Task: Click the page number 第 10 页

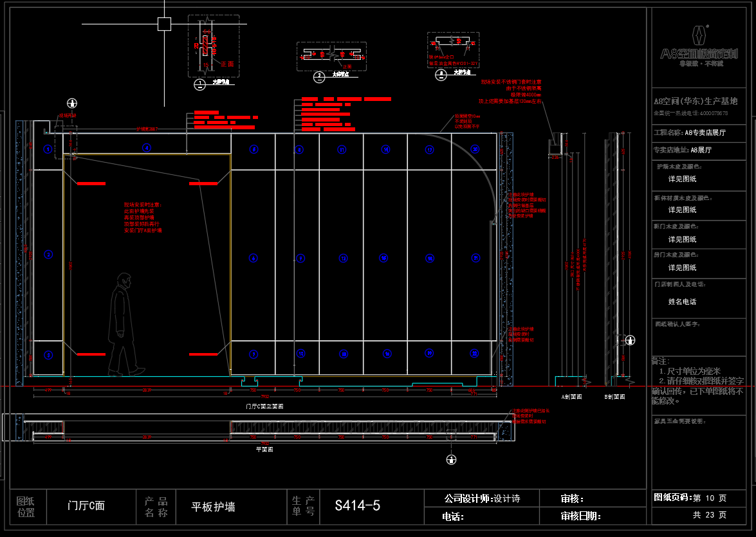Action: [710, 498]
